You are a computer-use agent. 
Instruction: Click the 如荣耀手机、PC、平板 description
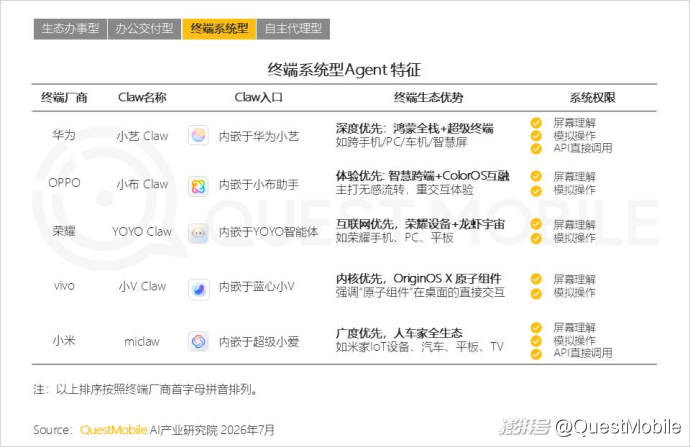[395, 238]
